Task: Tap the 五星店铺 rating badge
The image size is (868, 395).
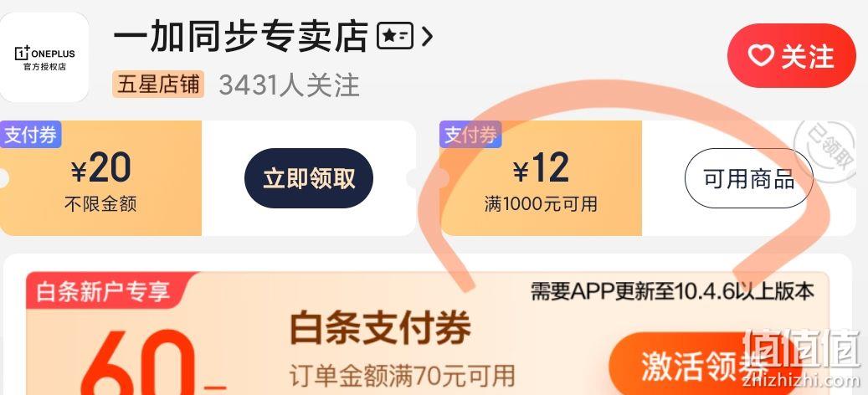Action: click(x=158, y=85)
